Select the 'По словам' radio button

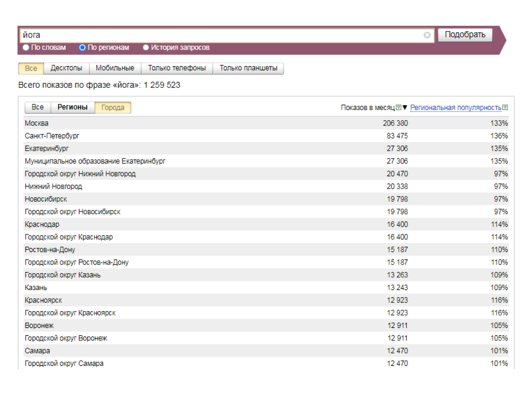click(26, 47)
